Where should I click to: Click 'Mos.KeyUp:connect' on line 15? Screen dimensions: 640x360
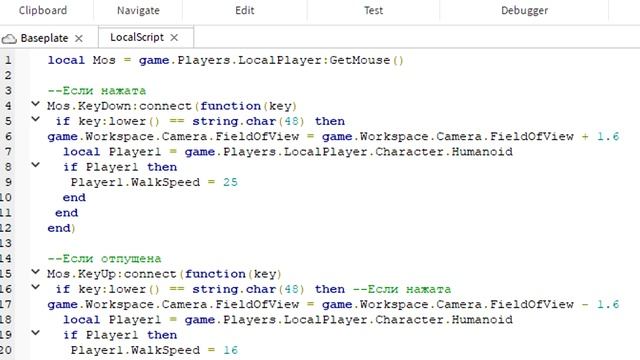coord(112,274)
